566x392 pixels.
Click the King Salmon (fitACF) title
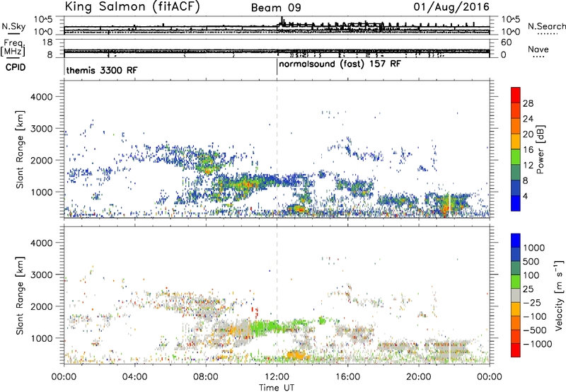pos(132,7)
